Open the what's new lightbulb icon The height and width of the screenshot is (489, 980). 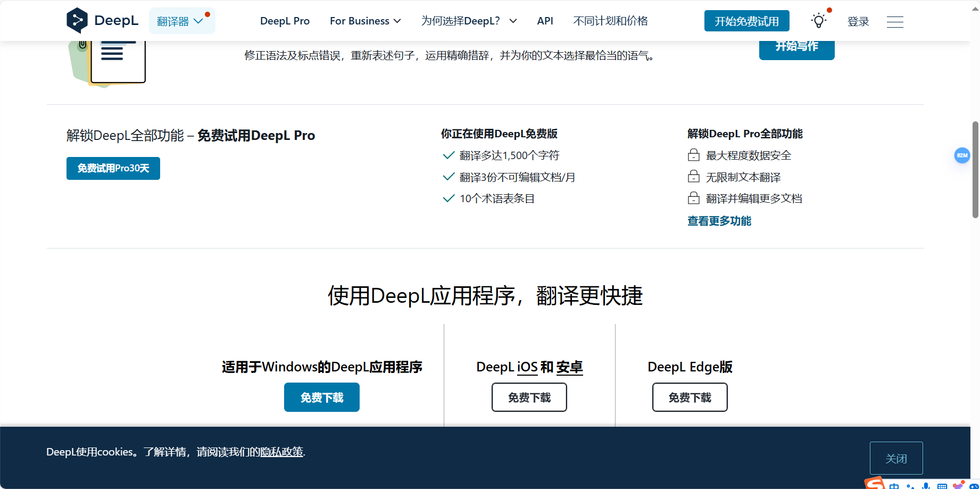point(818,20)
